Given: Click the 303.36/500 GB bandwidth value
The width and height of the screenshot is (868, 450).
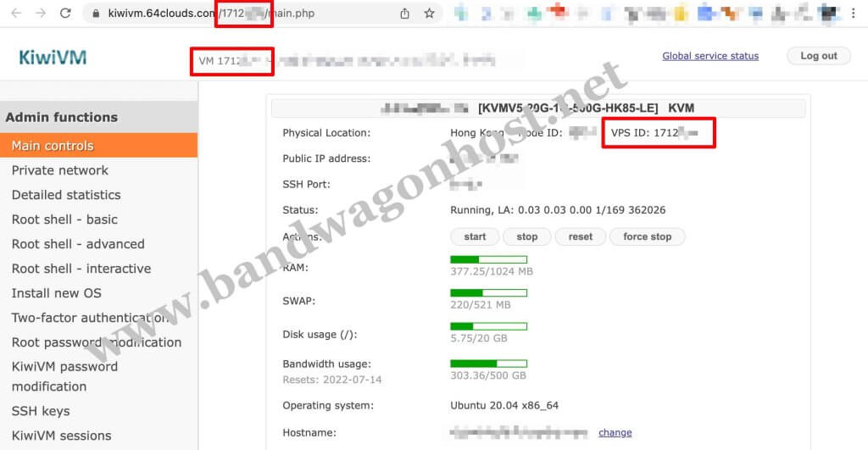Looking at the screenshot, I should coord(488,375).
